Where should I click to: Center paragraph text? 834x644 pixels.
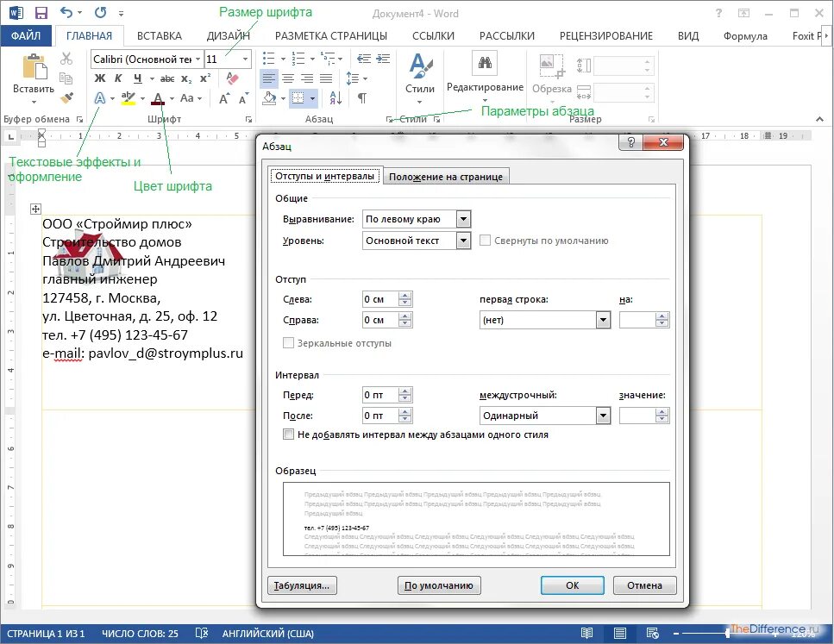288,78
